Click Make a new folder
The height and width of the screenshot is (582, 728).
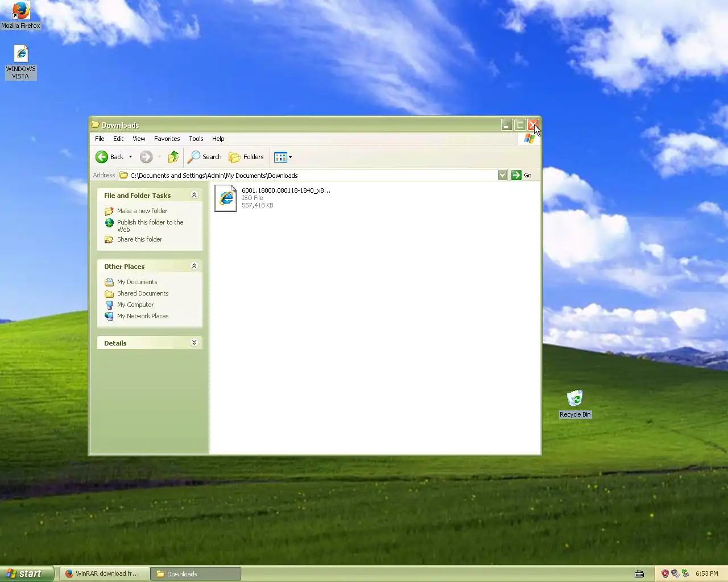pos(142,211)
